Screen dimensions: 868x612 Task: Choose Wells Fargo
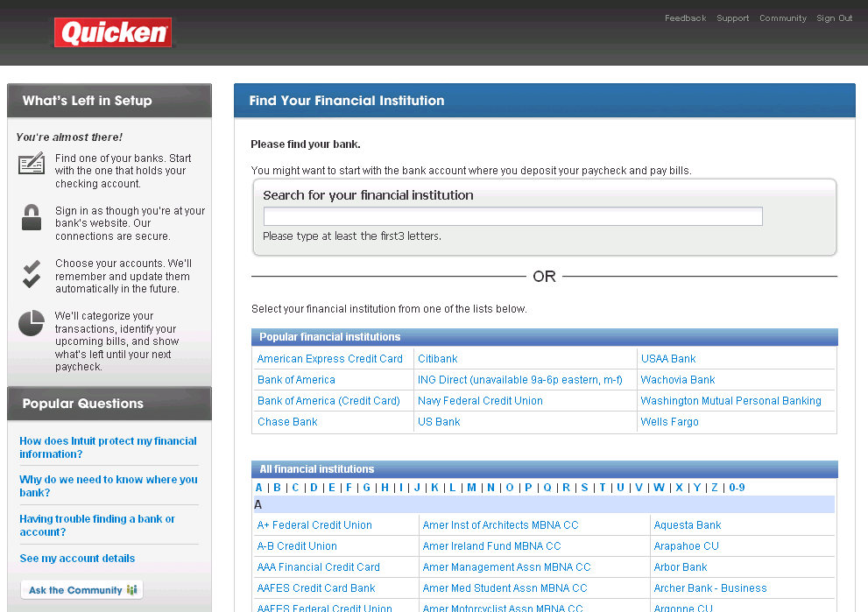click(669, 422)
